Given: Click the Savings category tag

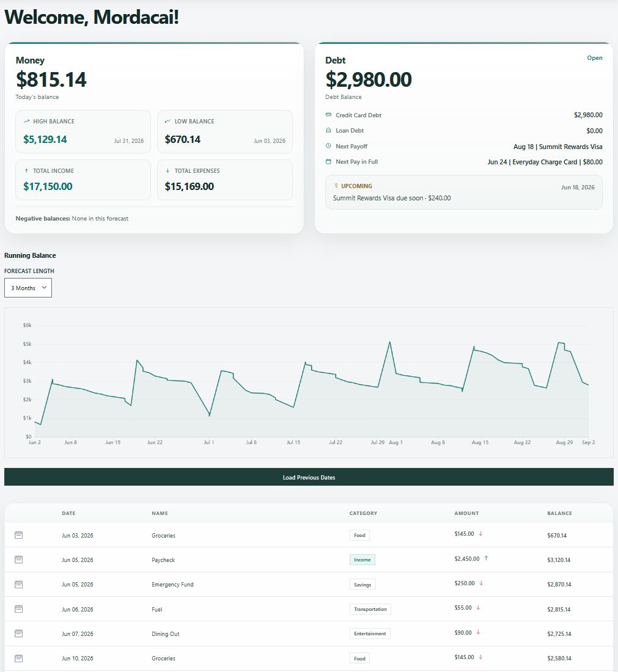Looking at the screenshot, I should pyautogui.click(x=362, y=585).
